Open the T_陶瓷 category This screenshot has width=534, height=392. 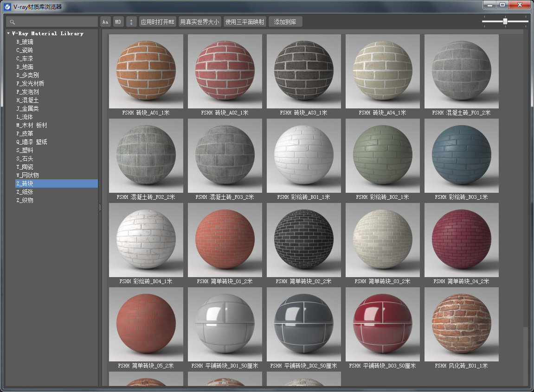(25, 167)
